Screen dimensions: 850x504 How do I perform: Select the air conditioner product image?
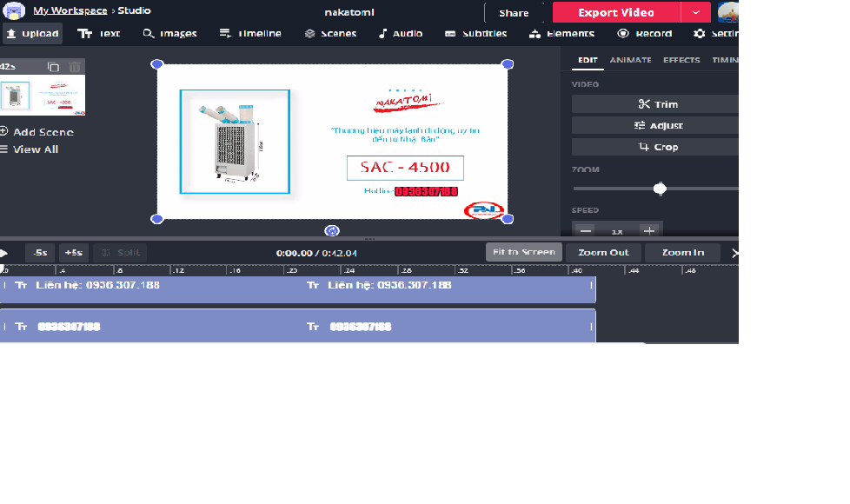tap(235, 142)
